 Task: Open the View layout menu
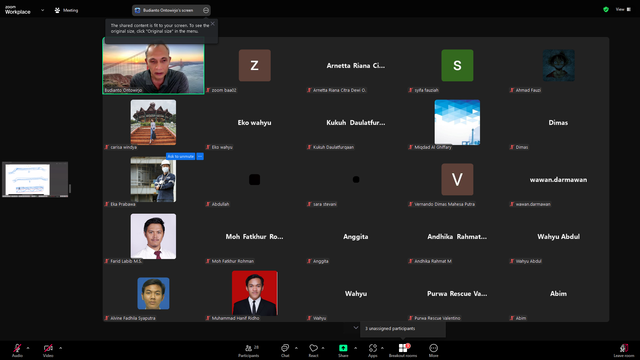pyautogui.click(x=623, y=9)
